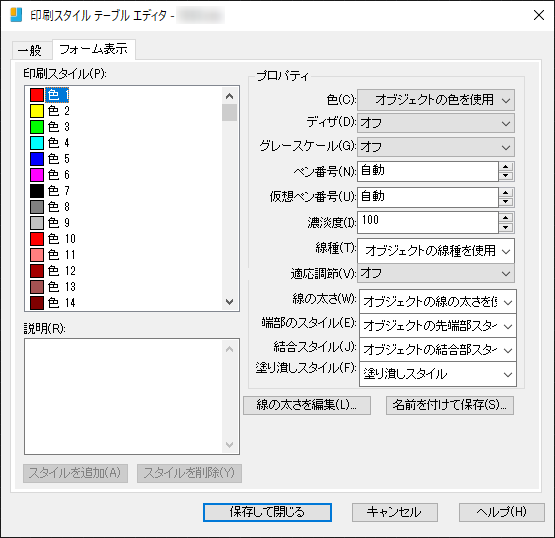Open the ディザ(D) dropdown
This screenshot has width=555, height=538.
click(436, 123)
